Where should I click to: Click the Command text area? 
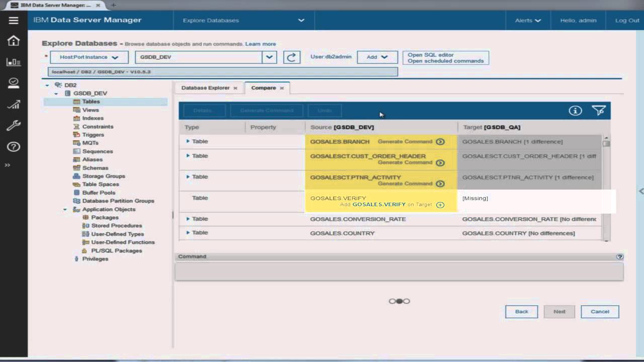coord(399,271)
